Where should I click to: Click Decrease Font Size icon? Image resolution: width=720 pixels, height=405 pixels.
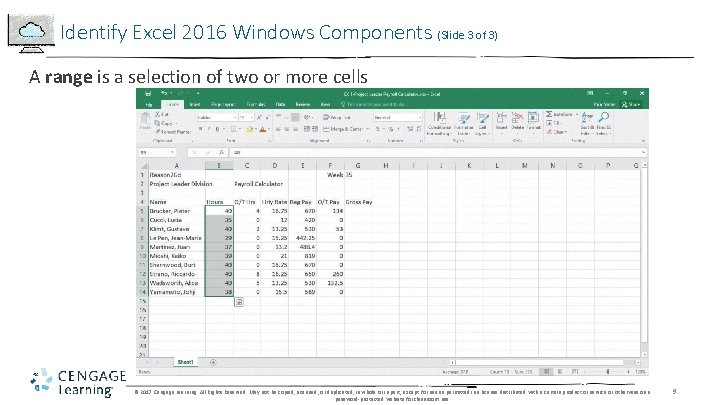(267, 118)
